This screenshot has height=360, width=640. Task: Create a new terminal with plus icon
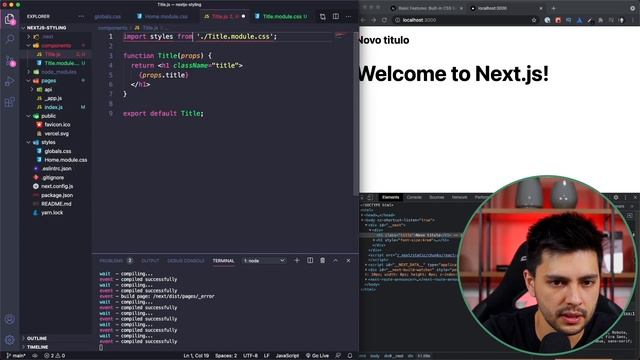coord(297,260)
